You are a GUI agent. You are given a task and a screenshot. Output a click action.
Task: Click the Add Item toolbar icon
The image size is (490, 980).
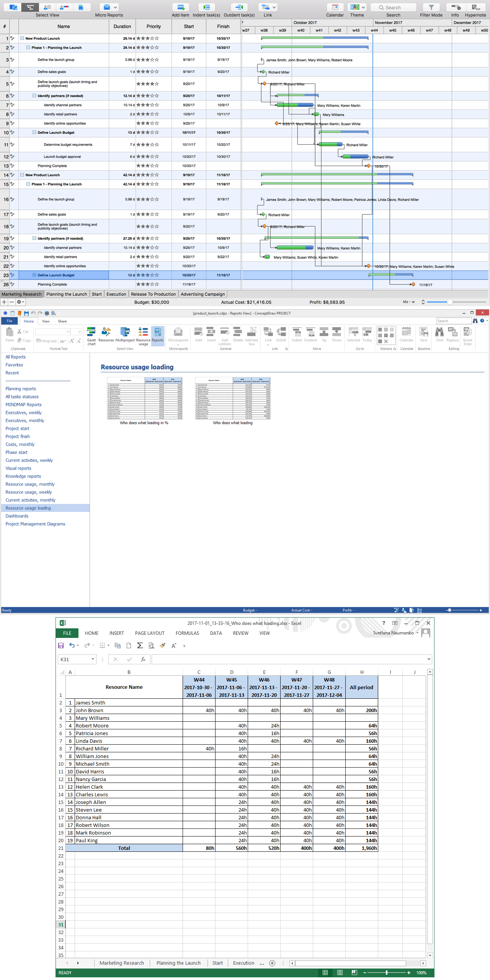(180, 7)
